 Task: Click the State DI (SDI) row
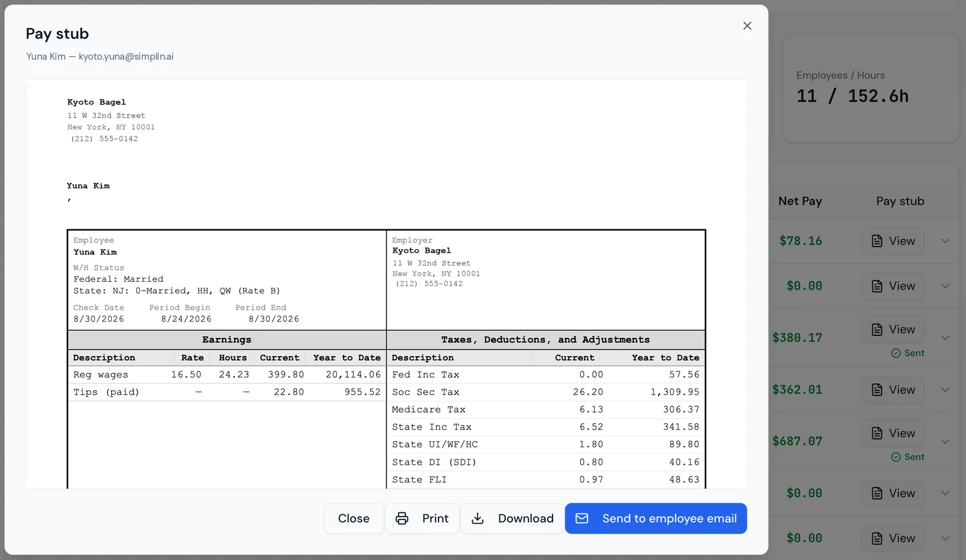coord(546,462)
